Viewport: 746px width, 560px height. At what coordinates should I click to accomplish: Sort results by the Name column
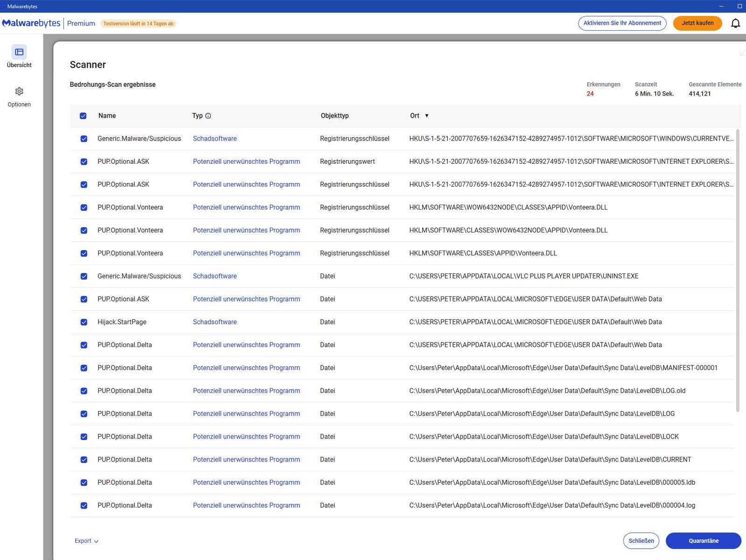coord(107,116)
